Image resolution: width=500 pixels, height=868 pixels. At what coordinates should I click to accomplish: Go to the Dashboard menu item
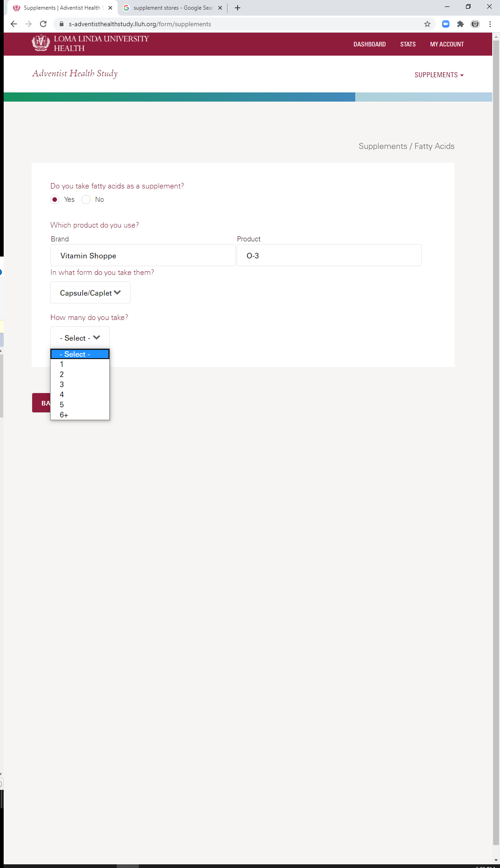[369, 44]
